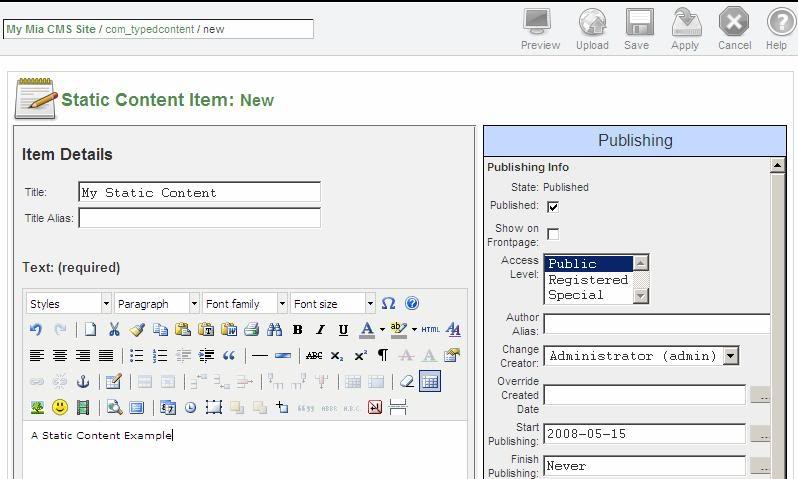
Task: Enable the Show on Frontpage checkbox
Action: [x=553, y=234]
